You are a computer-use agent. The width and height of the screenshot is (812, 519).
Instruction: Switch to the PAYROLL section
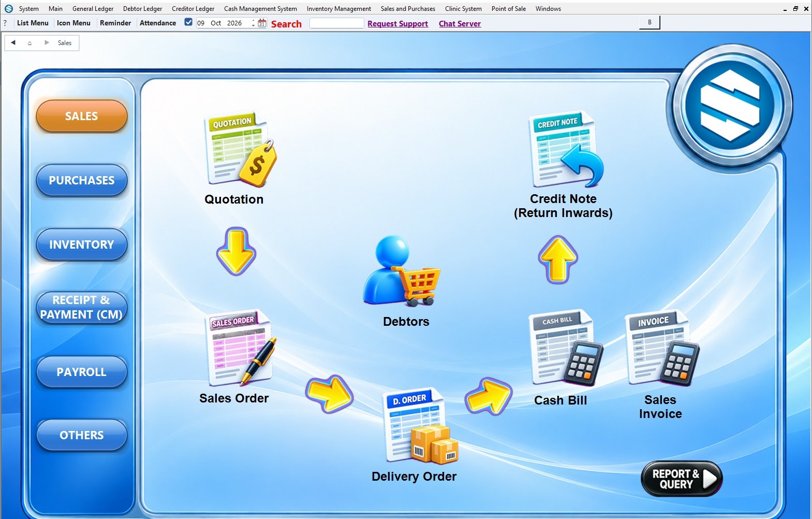pos(82,372)
